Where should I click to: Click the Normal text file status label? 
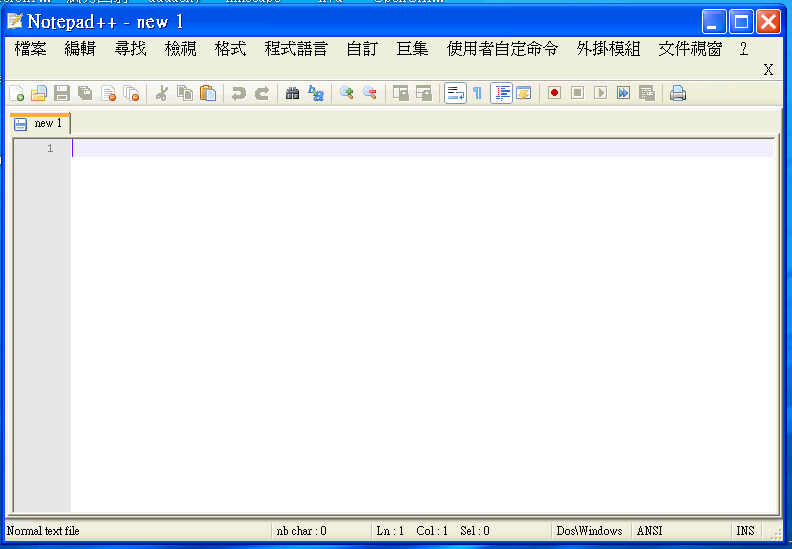point(43,531)
